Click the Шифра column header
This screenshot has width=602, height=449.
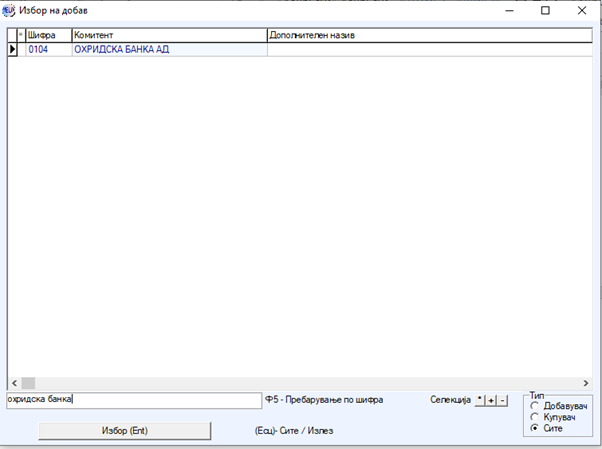pos(49,35)
